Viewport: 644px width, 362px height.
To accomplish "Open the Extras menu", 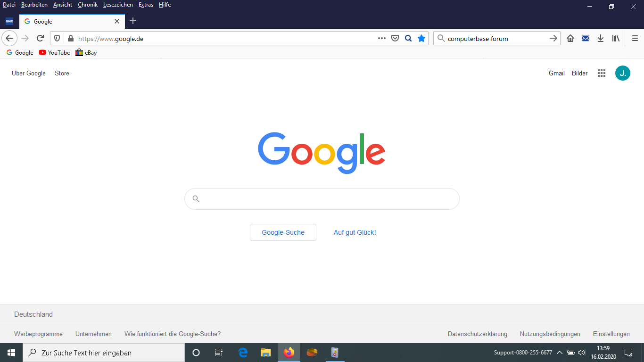I will (x=146, y=5).
